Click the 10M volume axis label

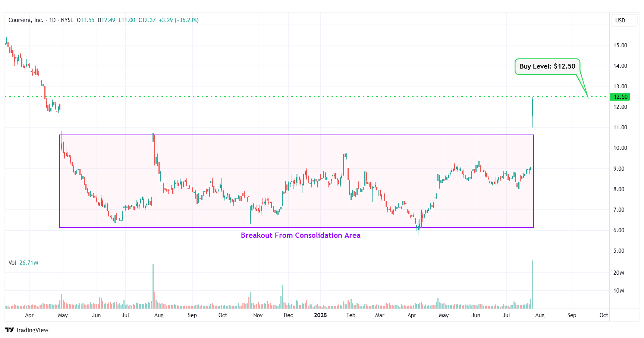619,291
